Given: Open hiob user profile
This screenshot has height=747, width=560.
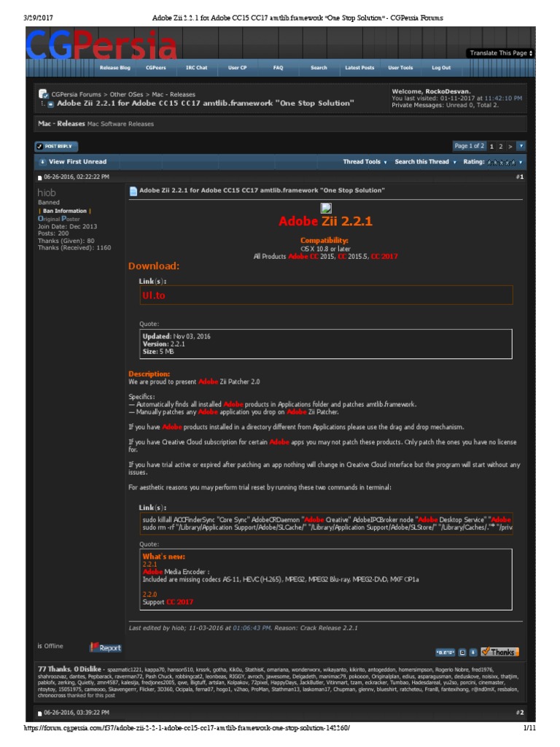Looking at the screenshot, I should (x=47, y=193).
